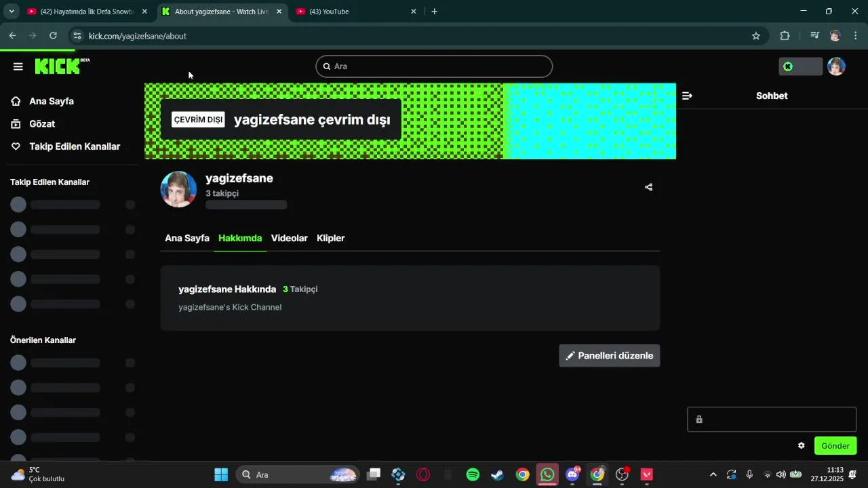This screenshot has width=868, height=488.
Task: Open Task View on taskbar
Action: tap(374, 474)
